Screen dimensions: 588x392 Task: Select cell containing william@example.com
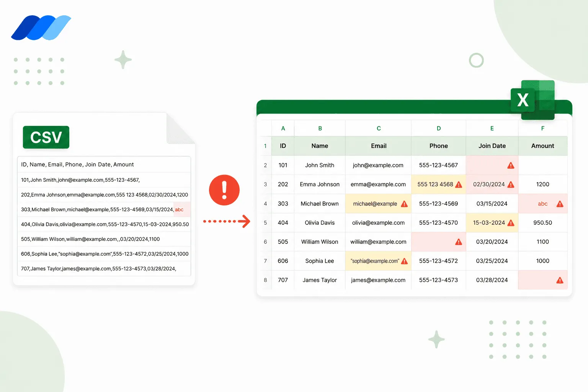[x=378, y=242]
